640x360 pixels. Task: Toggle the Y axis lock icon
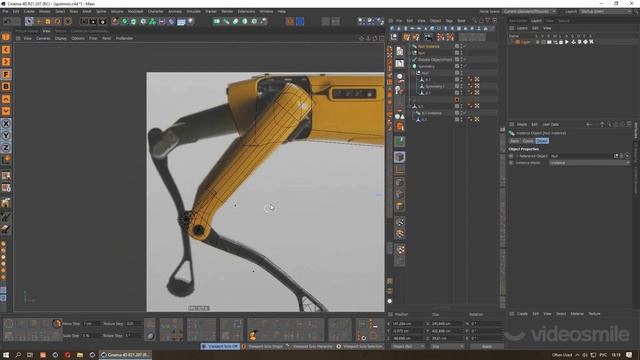pos(6,136)
